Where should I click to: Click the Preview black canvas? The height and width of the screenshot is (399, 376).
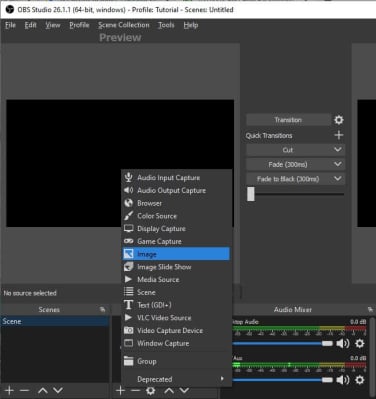pyautogui.click(x=120, y=163)
